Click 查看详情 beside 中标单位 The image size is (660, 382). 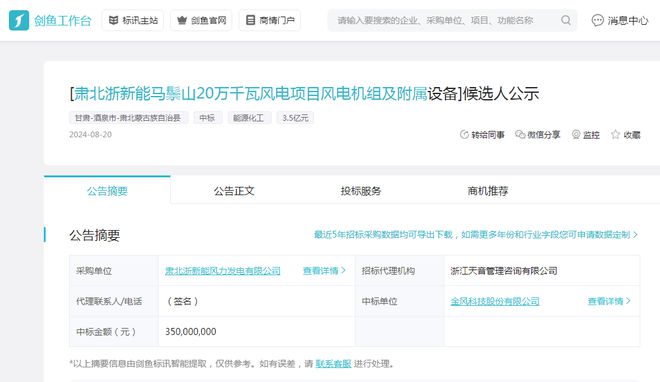pyautogui.click(x=609, y=301)
